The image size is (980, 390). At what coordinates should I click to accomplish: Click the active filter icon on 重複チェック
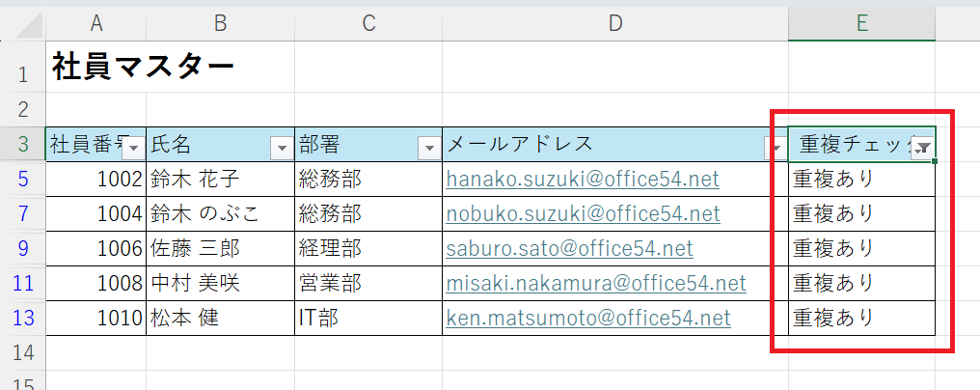(x=922, y=149)
